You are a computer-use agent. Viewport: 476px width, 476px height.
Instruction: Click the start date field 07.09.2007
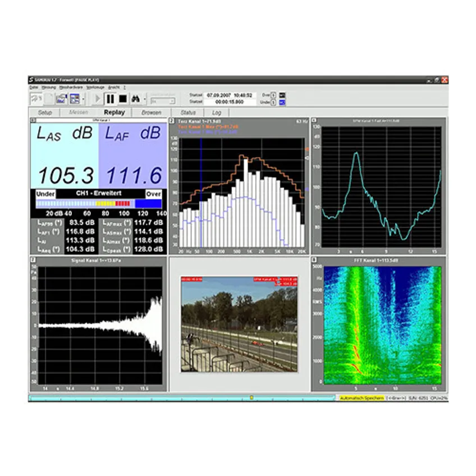tap(230, 95)
